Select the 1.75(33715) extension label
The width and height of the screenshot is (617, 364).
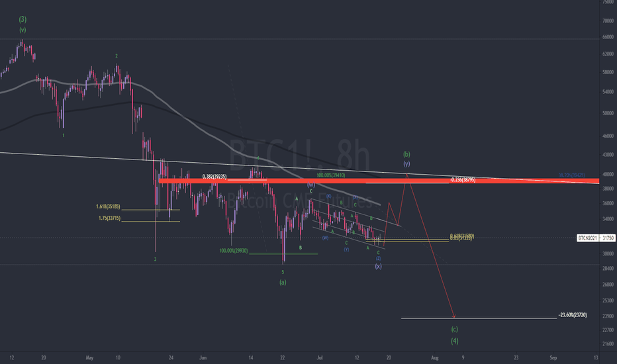[x=110, y=218]
